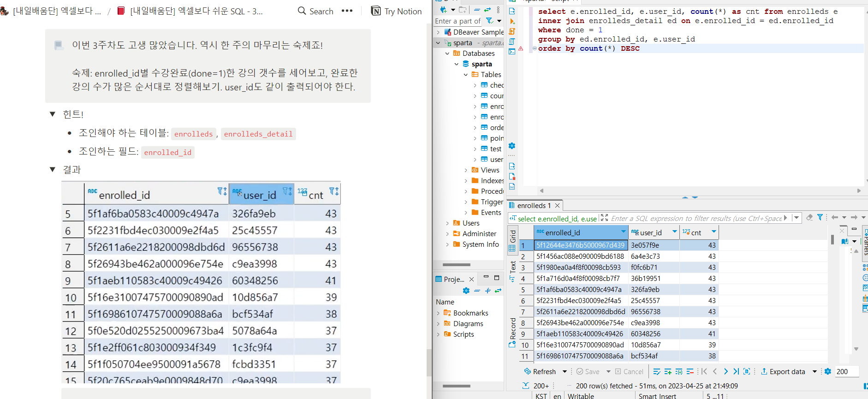868x399 pixels.
Task: Click the navigator filter funnel icon
Action: tap(490, 21)
